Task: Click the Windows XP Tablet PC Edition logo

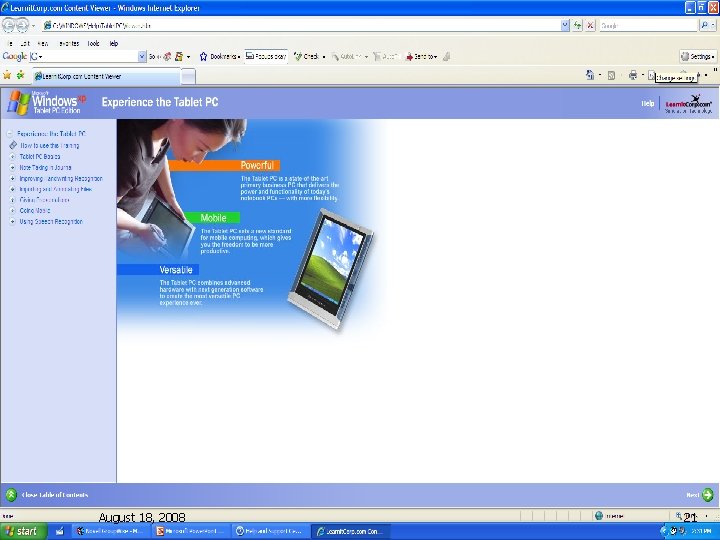Action: (x=47, y=102)
